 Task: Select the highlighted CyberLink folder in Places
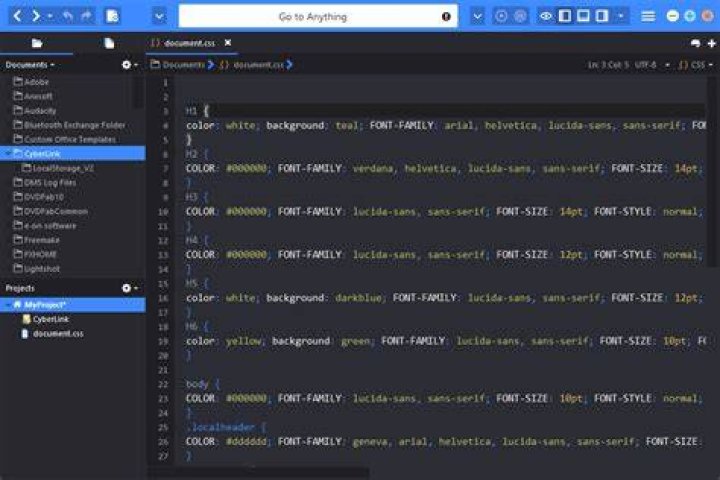point(73,153)
